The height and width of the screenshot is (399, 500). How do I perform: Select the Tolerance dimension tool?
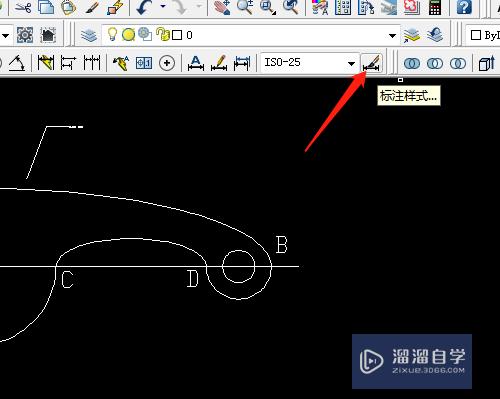[144, 63]
